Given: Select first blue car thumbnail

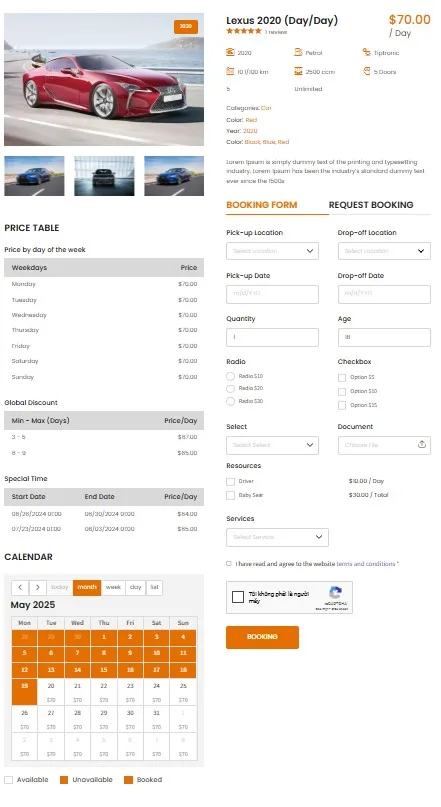Looking at the screenshot, I should point(34,176).
